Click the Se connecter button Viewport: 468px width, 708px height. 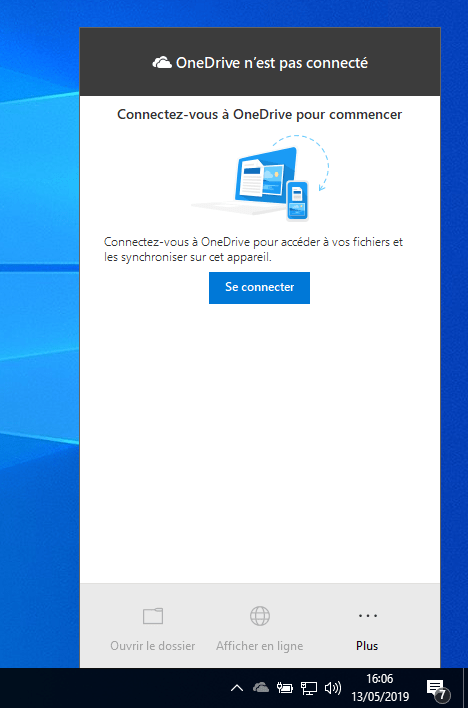[x=259, y=288]
